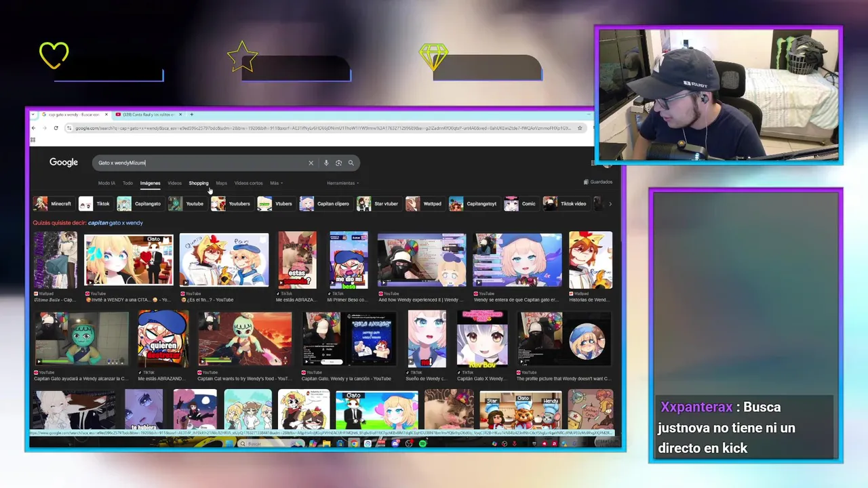
Task: Select the Comic suggestion chip
Action: point(521,204)
